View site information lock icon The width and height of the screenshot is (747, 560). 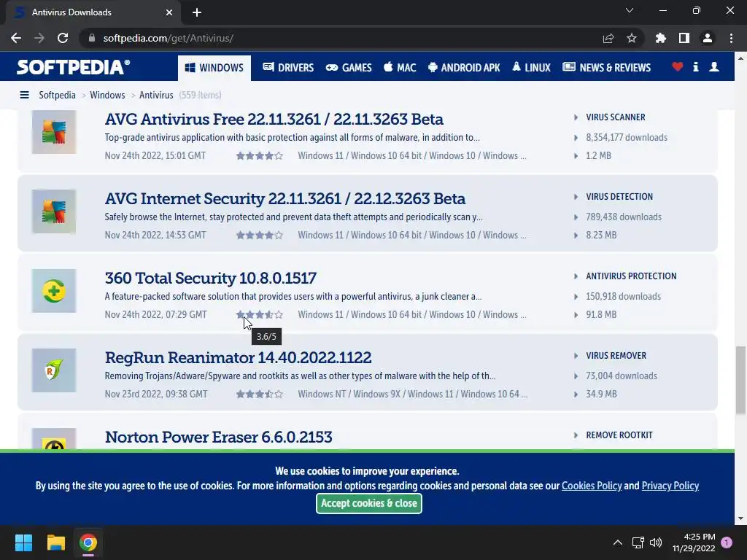pyautogui.click(x=92, y=38)
